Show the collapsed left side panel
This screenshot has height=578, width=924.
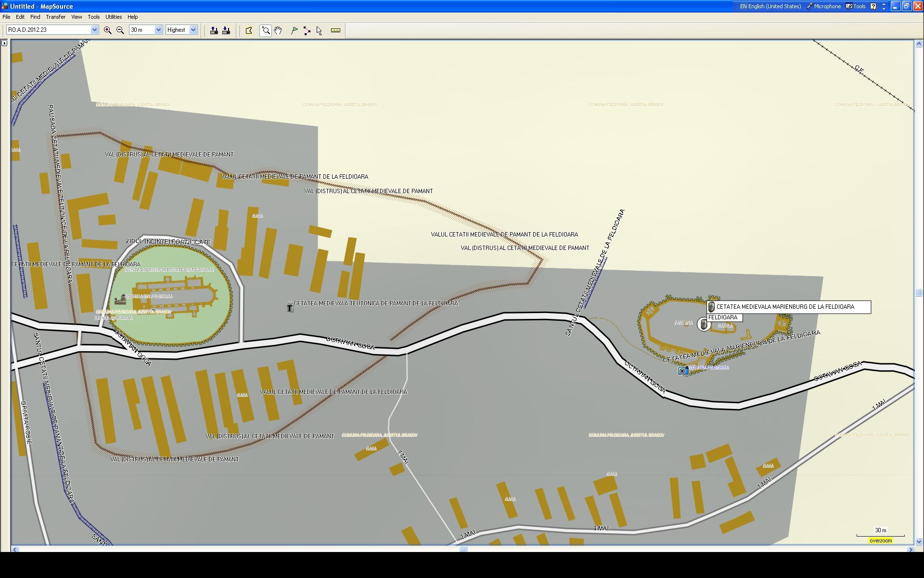4,43
